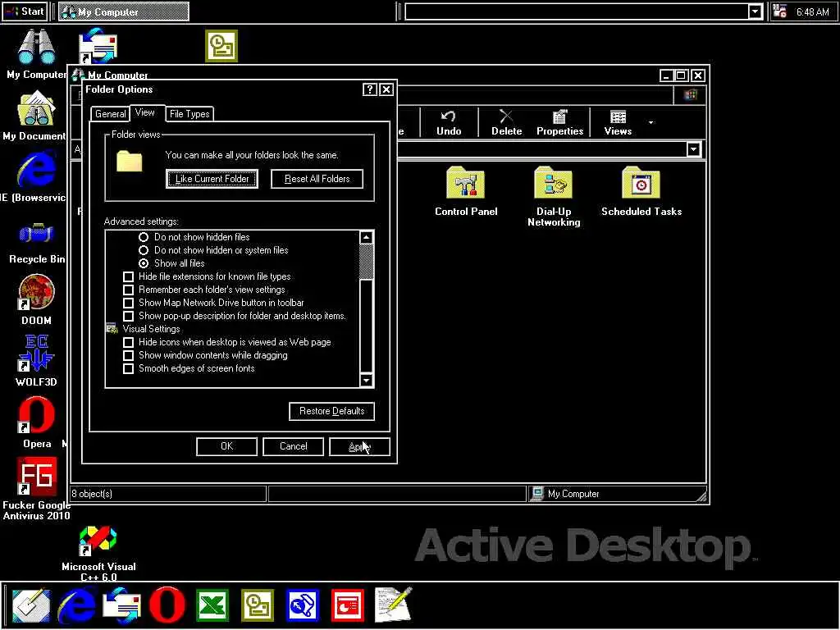Image resolution: width=840 pixels, height=630 pixels.
Task: Confirm with the OK button
Action: [226, 446]
